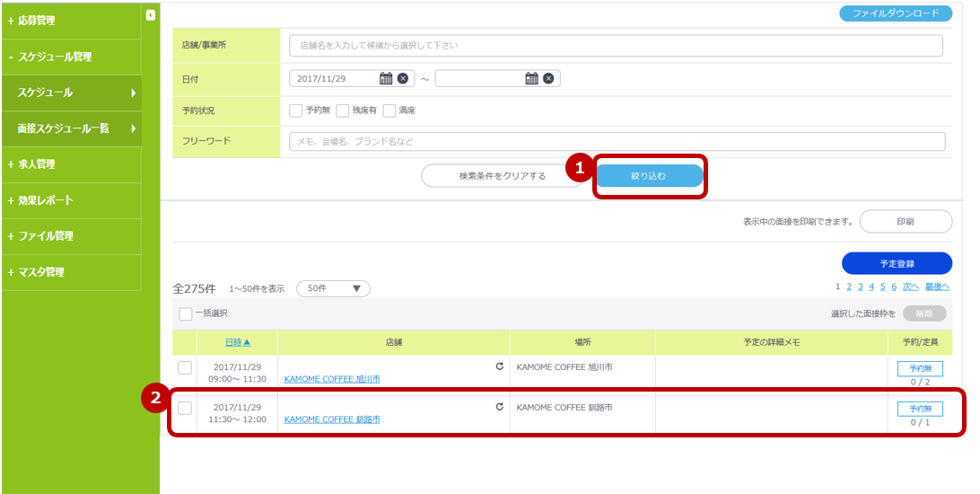Screen dimensions: 980x494
Task: Check the 残席有 filter checkbox
Action: tap(343, 110)
